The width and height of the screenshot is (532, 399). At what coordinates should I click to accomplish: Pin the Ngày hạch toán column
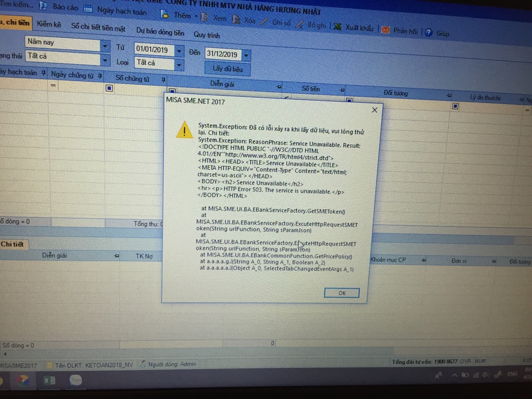pos(44,73)
